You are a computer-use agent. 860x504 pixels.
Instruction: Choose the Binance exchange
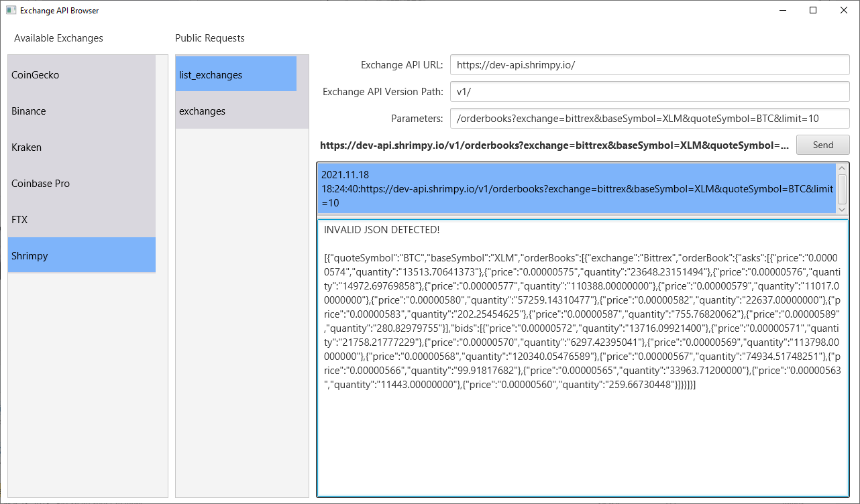[x=81, y=111]
